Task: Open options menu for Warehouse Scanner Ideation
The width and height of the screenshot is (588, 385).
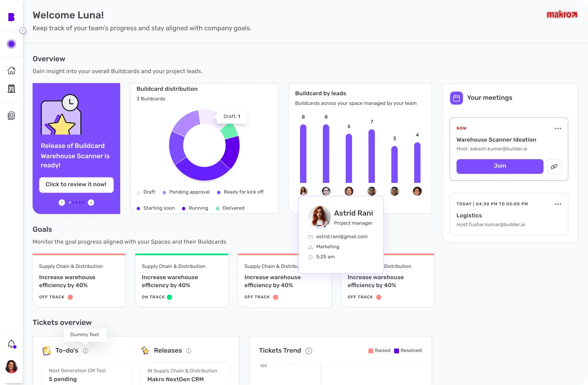Action: [x=558, y=128]
